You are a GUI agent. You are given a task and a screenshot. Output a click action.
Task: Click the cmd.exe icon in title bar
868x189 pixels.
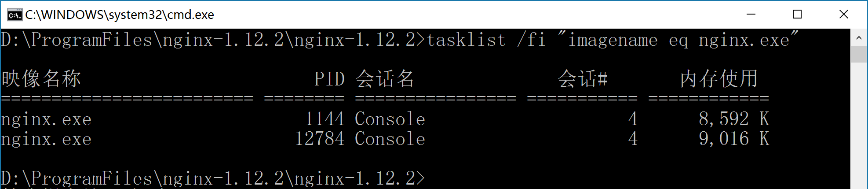(x=14, y=15)
